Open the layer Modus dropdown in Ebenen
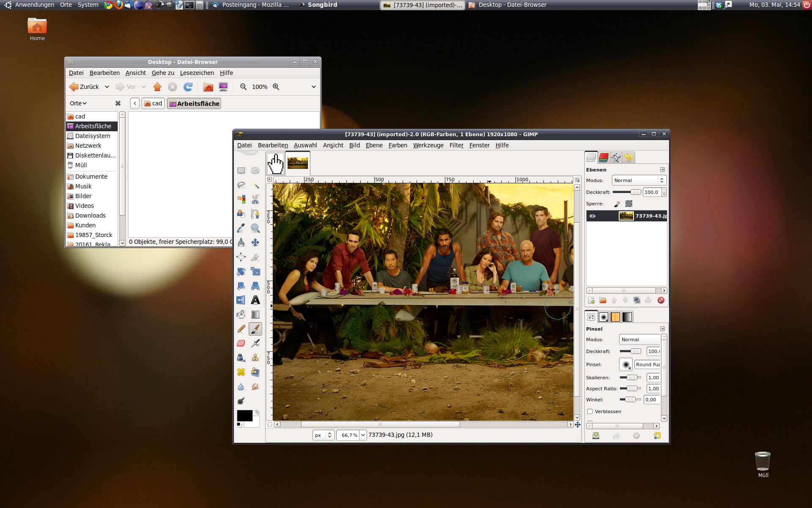The image size is (812, 508). pyautogui.click(x=639, y=180)
